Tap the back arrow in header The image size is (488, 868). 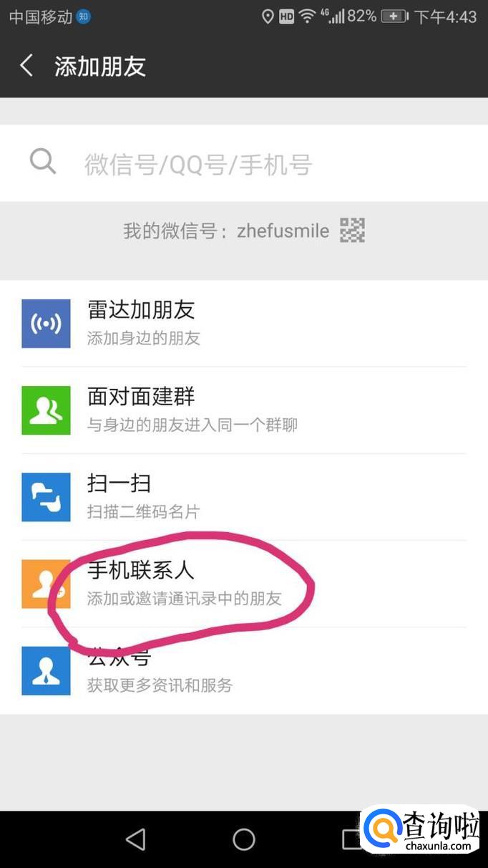(x=26, y=66)
